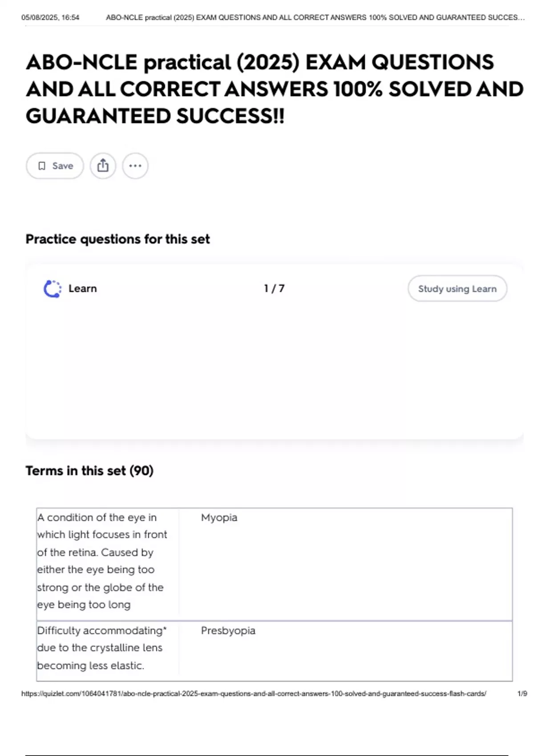Select the Learn label text
The width and height of the screenshot is (534, 756).
(x=82, y=289)
